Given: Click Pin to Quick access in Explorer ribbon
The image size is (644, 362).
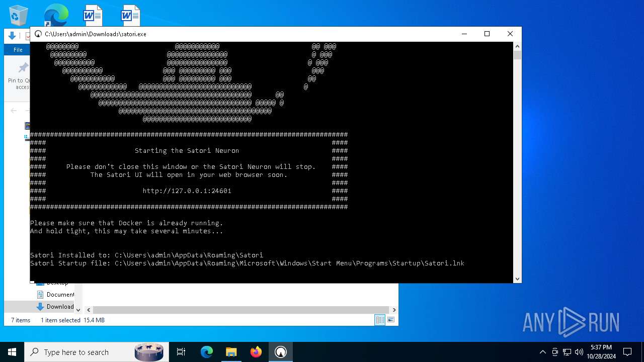Looking at the screenshot, I should click(19, 76).
